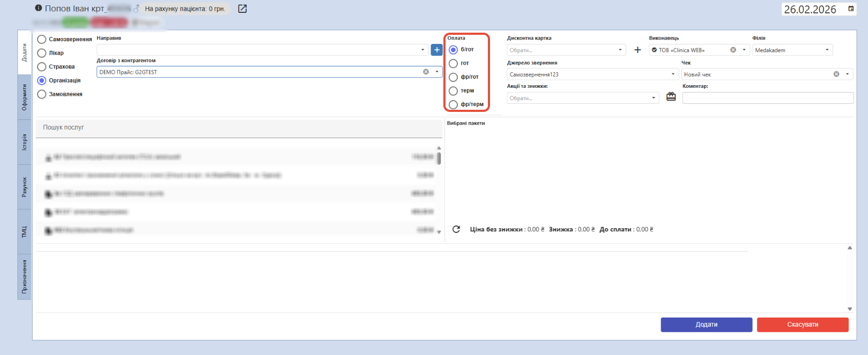Choose the фр/терм payment option
Screen dimensions: 868x355
coord(454,104)
